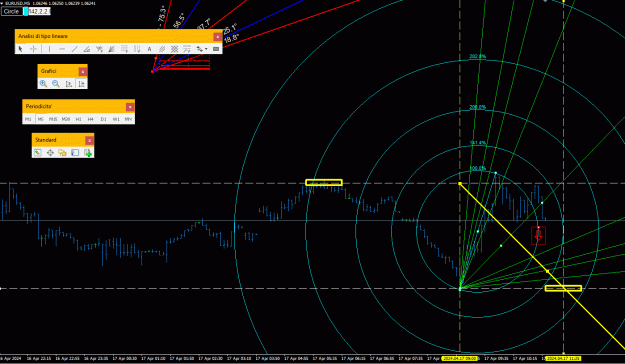
Task: Select the crosshatched Gann grid tool
Action: pos(175,49)
